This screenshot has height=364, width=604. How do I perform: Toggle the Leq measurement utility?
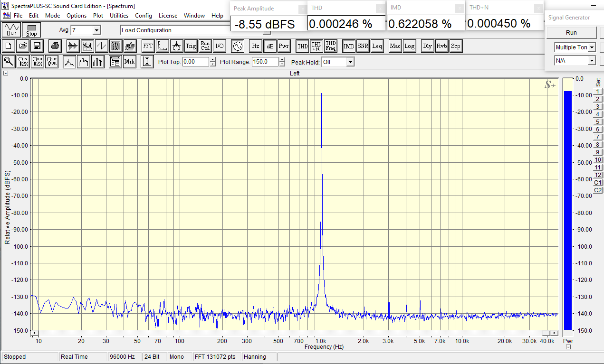point(377,46)
